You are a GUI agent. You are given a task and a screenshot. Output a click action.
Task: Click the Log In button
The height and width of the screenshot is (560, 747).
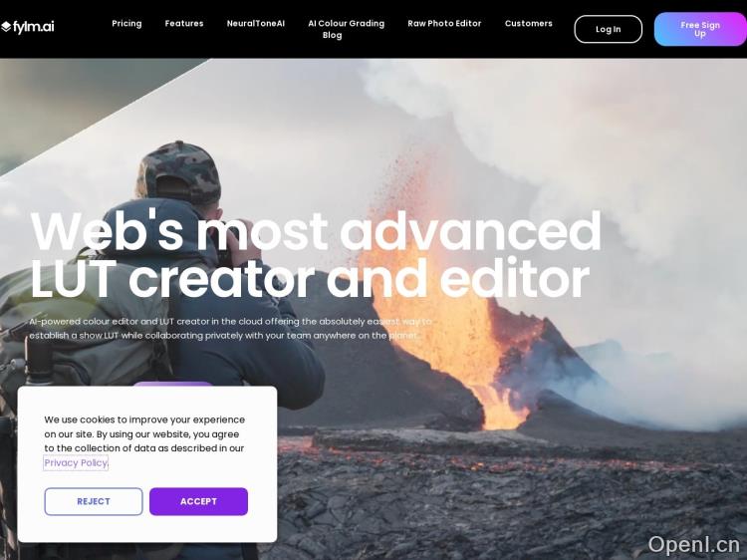tap(608, 29)
